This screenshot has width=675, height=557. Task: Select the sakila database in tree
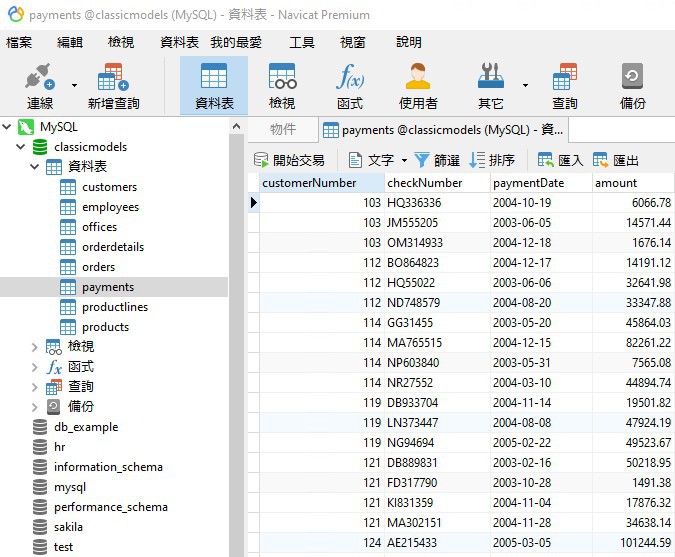(68, 527)
